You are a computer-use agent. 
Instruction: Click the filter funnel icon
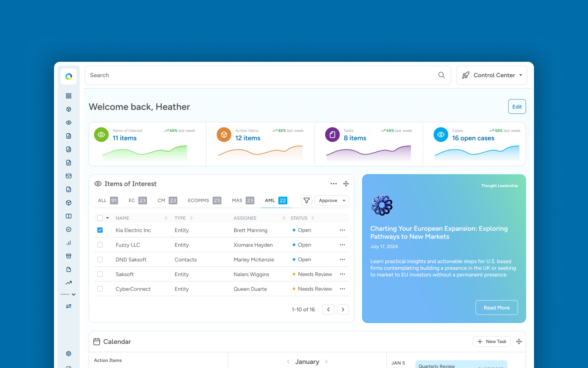pyautogui.click(x=306, y=201)
